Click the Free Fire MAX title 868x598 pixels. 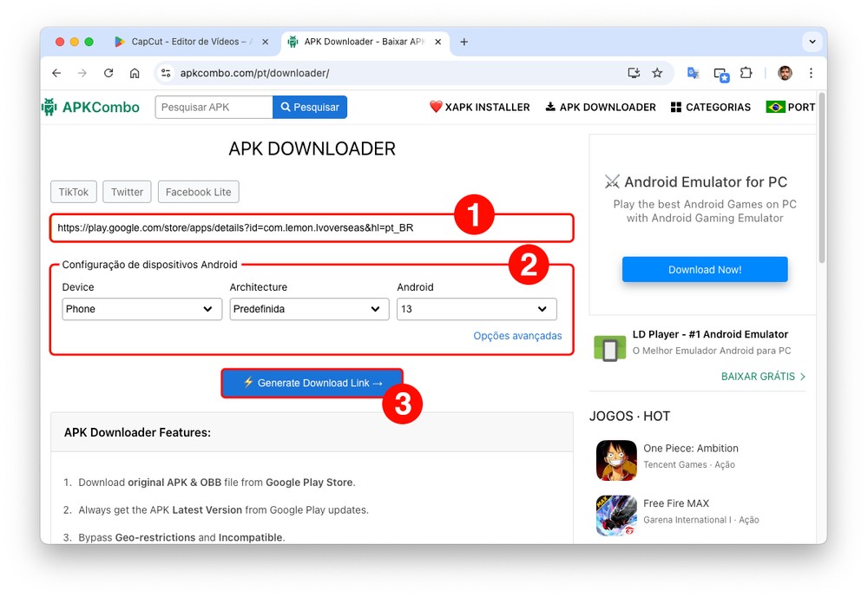[676, 503]
